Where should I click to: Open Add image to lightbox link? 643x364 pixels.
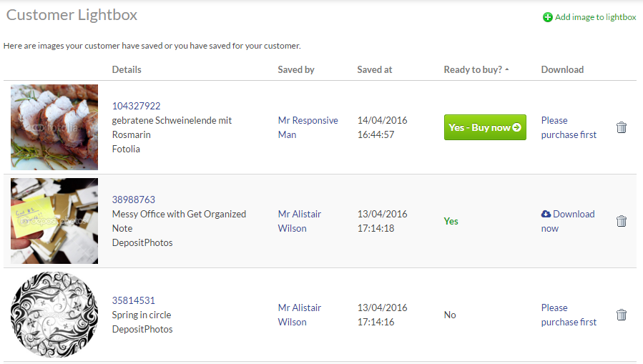[x=595, y=17]
